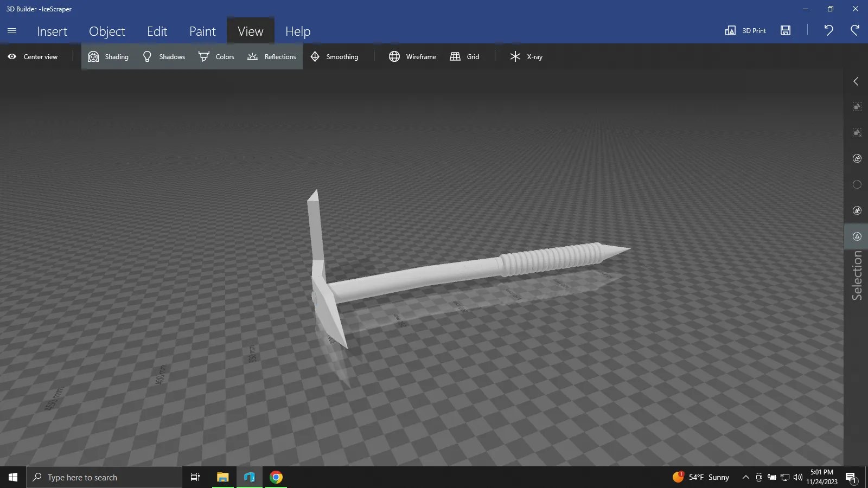The image size is (868, 488).
Task: Open the Object tab
Action: (107, 31)
